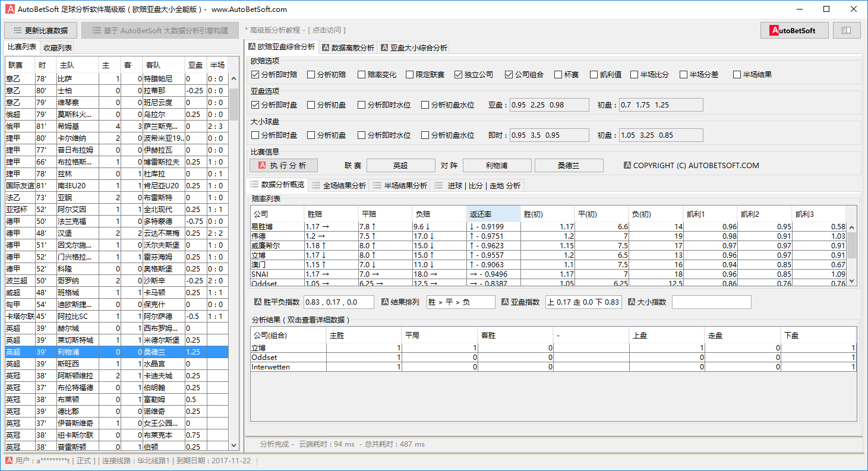The image size is (868, 471).
Task: Click the 执行分析 run analysis button
Action: (x=283, y=166)
